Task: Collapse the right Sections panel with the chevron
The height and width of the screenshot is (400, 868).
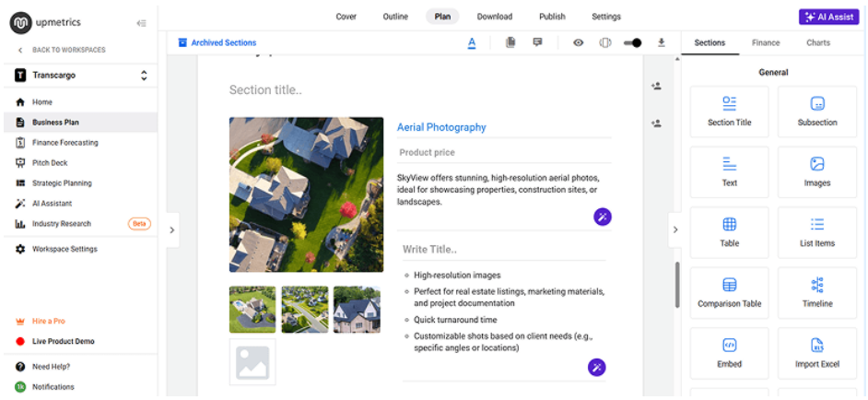Action: (675, 229)
